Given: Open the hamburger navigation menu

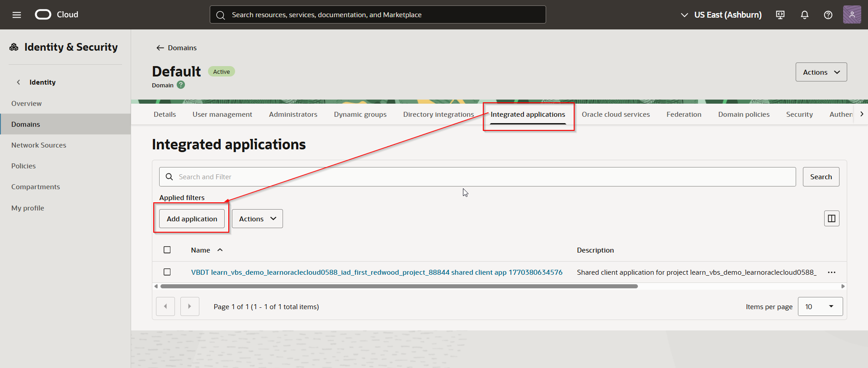Looking at the screenshot, I should point(17,15).
